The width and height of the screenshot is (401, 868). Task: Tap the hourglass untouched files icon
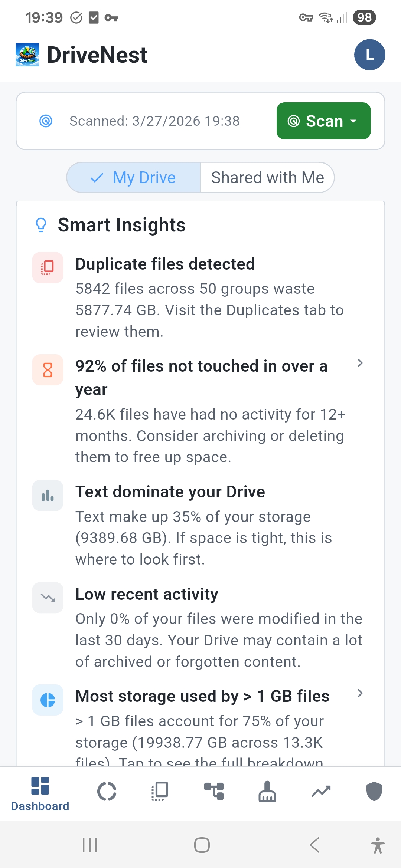[x=48, y=370]
